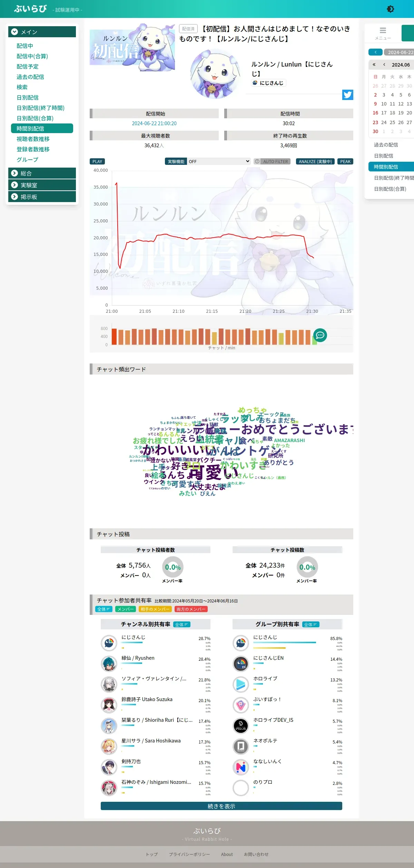Image resolution: width=414 pixels, height=868 pixels.
Task: Select 日別配信(合算) in sidebar menu
Action: pyautogui.click(x=35, y=118)
